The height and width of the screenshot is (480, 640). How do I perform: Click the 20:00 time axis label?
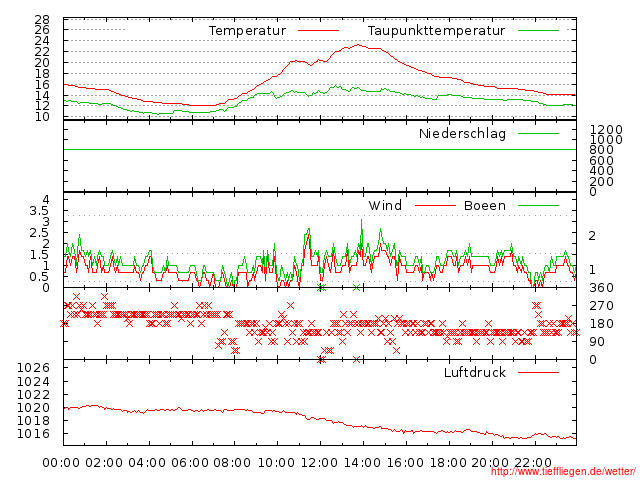point(490,463)
